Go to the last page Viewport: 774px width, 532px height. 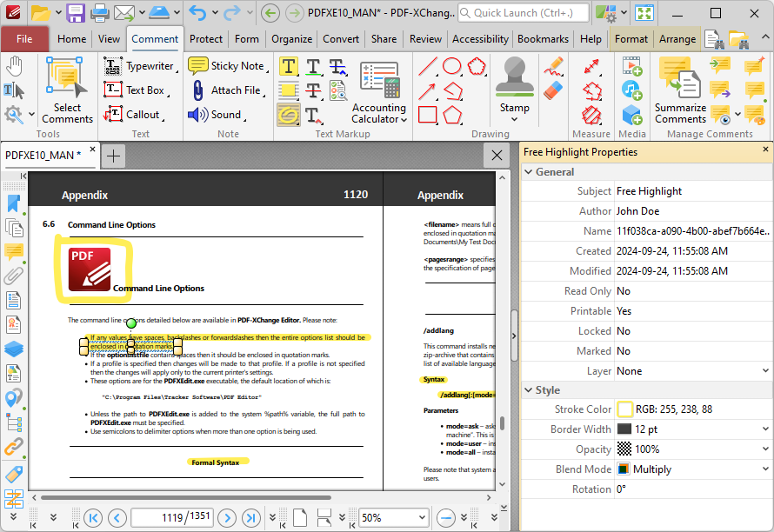(250, 518)
